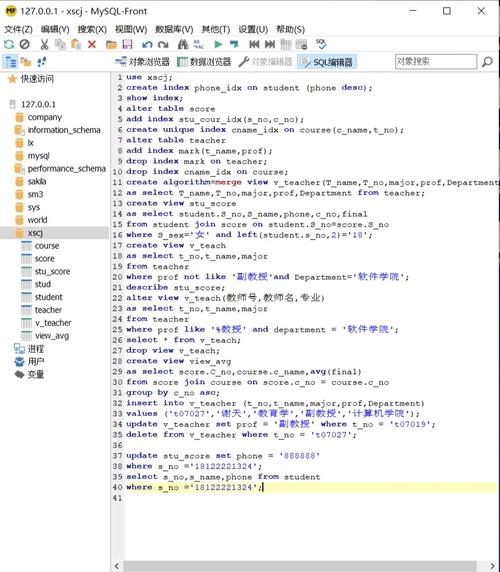This screenshot has width=500, height=572.
Task: Click the SQL formatting check icon
Action: coord(321,45)
